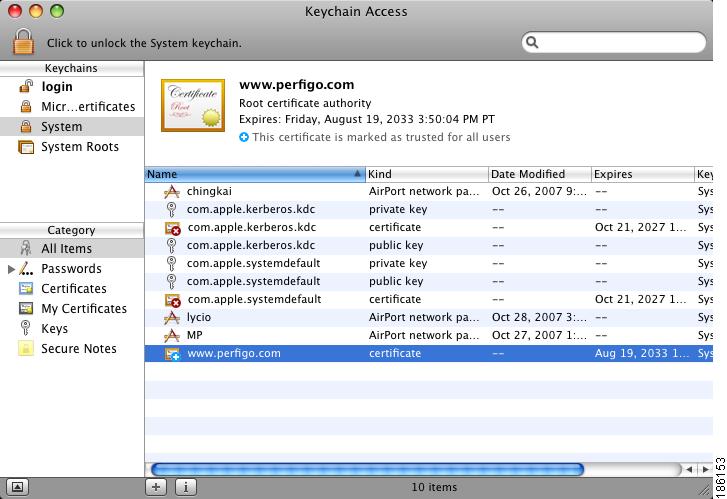Viewport: 727px width, 499px height.
Task: Click the large Root certificate thumbnail image
Action: click(193, 105)
